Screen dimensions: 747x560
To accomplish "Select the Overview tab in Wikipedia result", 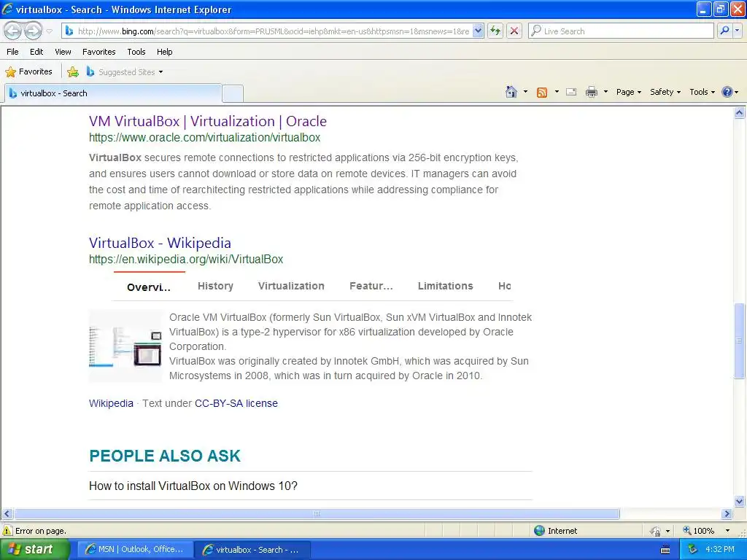I will tap(149, 287).
